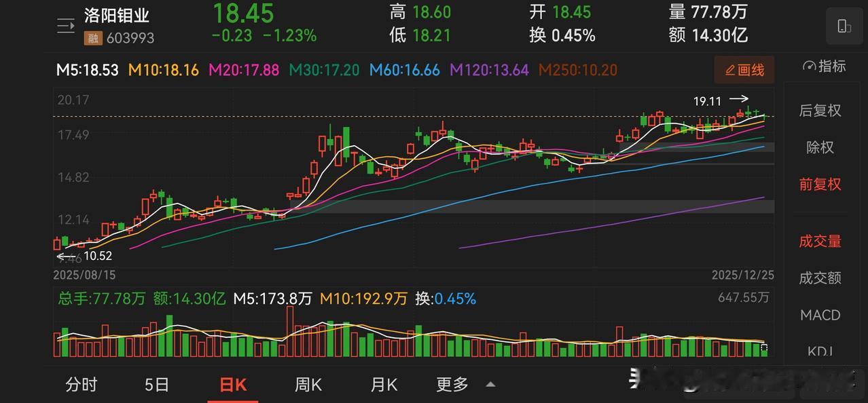The height and width of the screenshot is (403, 868).
Task: Expand the 更多 periods dropdown
Action: (465, 385)
